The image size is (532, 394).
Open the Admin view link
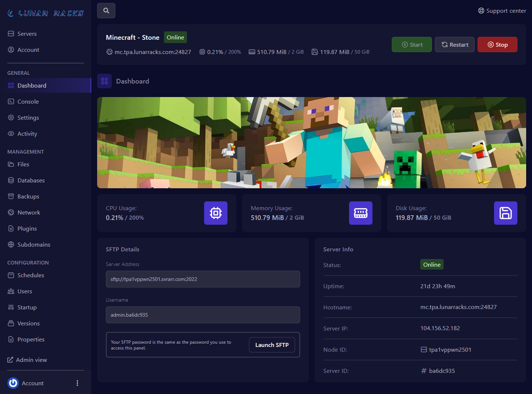click(x=31, y=360)
